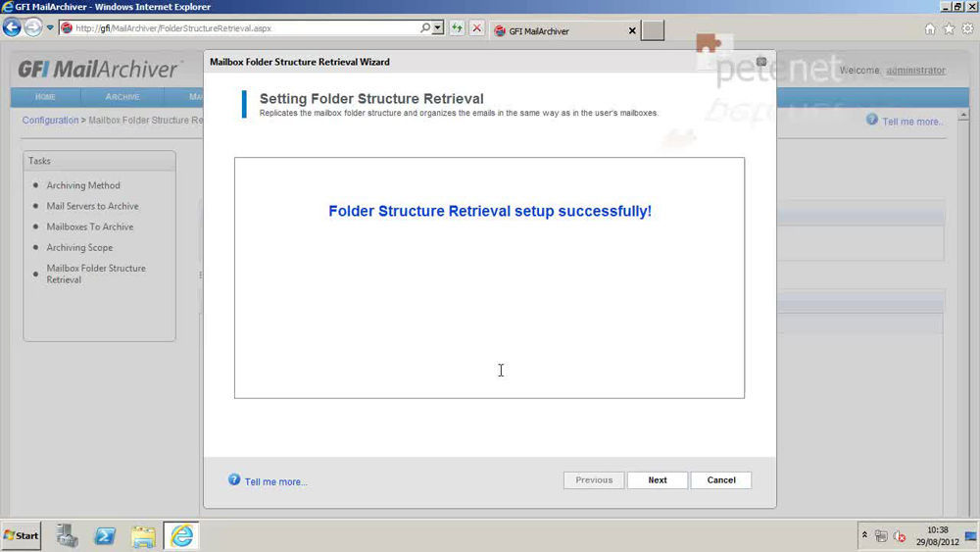980x552 pixels.
Task: Open Favorites star icon
Action: [x=949, y=28]
